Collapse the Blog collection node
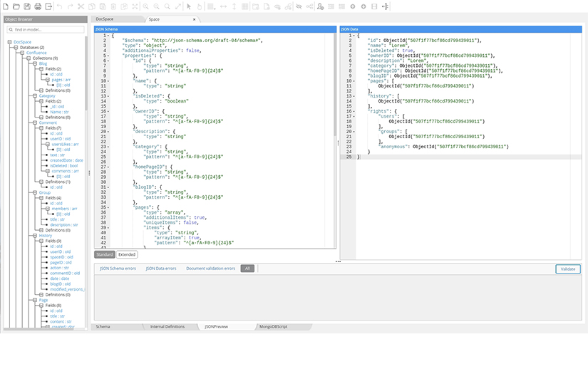 click(x=35, y=63)
